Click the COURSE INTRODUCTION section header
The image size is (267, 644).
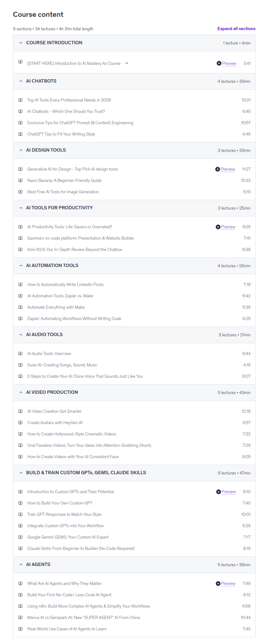pos(134,43)
